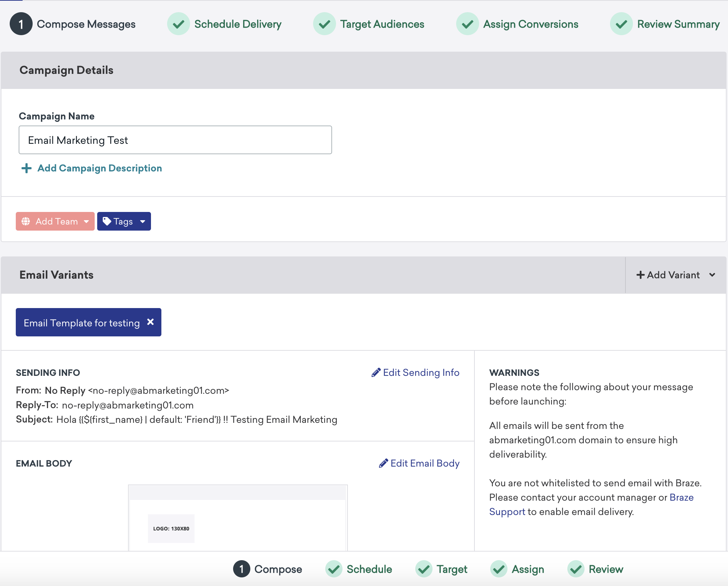
Task: Click the Target Audiences checkmark icon
Action: pos(324,24)
